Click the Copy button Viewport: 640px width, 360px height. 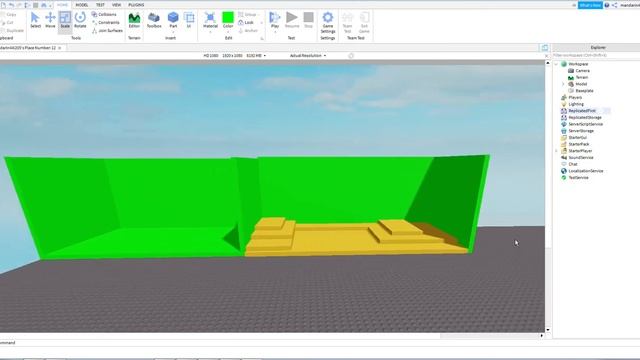click(x=9, y=14)
